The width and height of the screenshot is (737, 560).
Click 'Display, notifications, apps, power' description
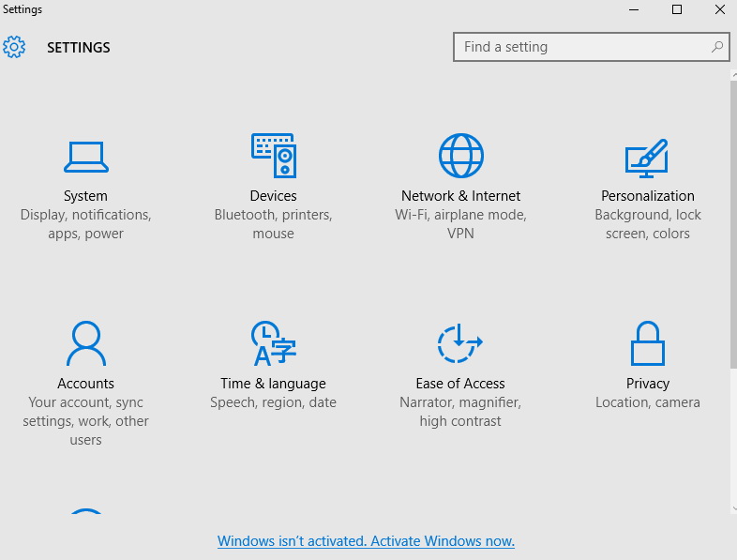pyautogui.click(x=85, y=224)
